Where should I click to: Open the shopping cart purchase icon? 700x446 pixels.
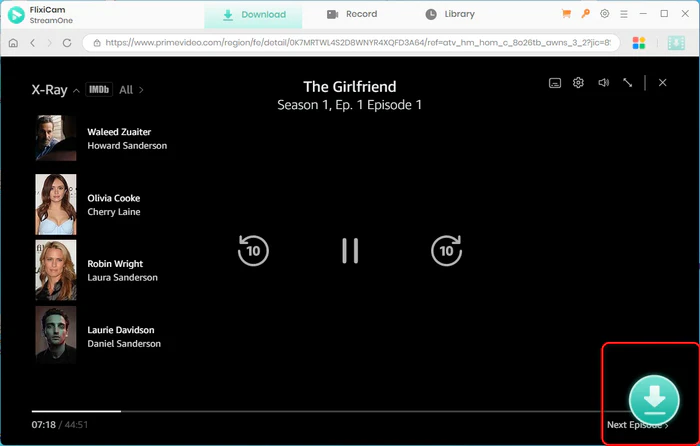567,14
